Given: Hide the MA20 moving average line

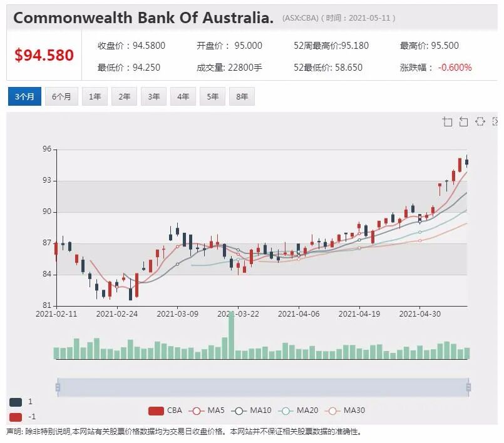Looking at the screenshot, I should [298, 410].
